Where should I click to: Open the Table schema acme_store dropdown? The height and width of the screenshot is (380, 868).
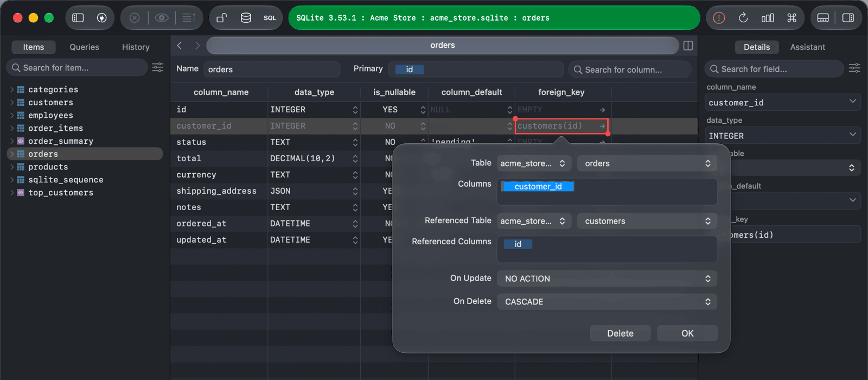pyautogui.click(x=534, y=163)
